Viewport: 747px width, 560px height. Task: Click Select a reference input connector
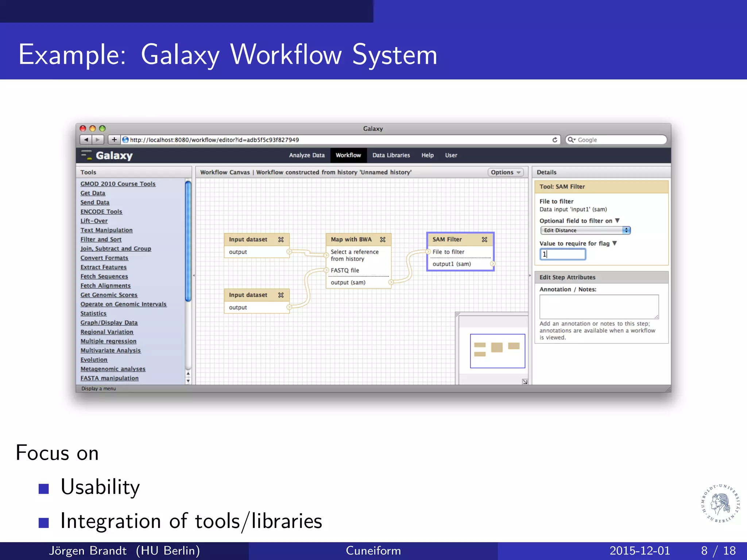(326, 255)
